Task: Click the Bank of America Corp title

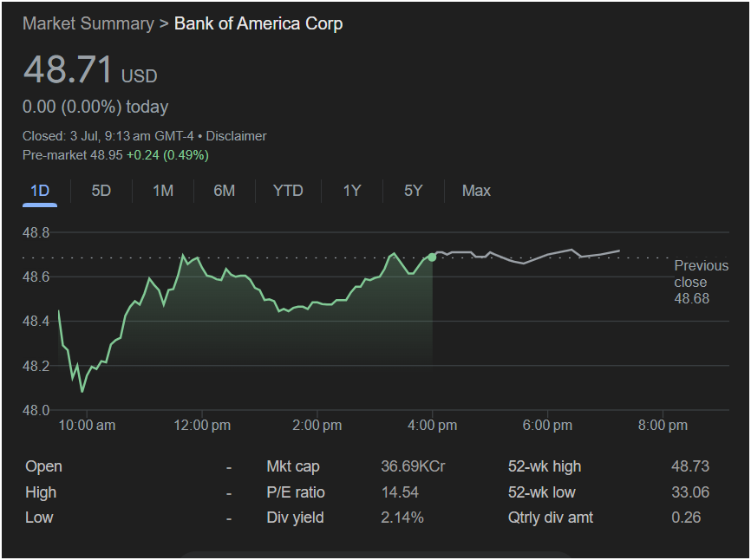Action: (258, 23)
